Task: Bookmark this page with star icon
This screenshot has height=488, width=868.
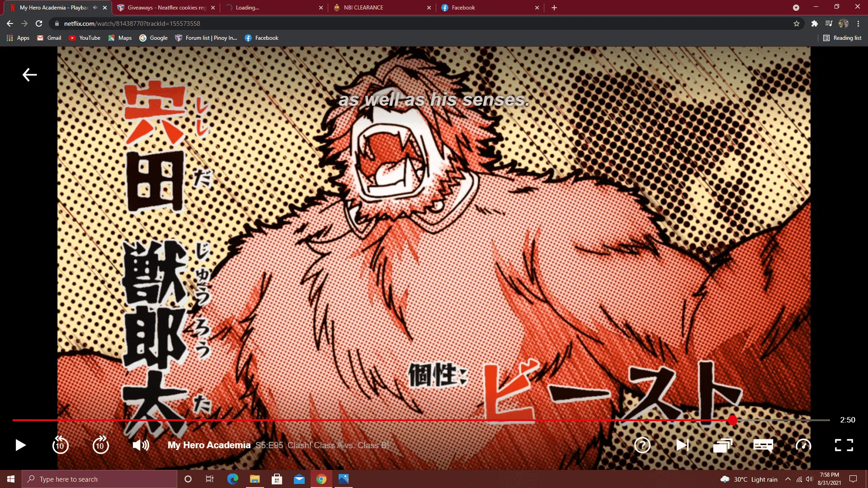Action: [x=797, y=23]
